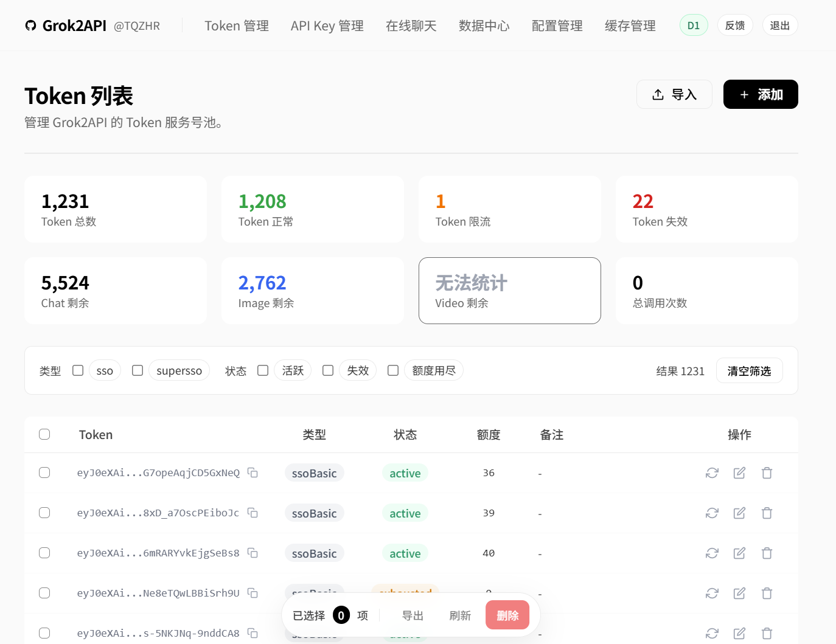
Task: Click the 清空筛选 clear filters button
Action: (750, 371)
